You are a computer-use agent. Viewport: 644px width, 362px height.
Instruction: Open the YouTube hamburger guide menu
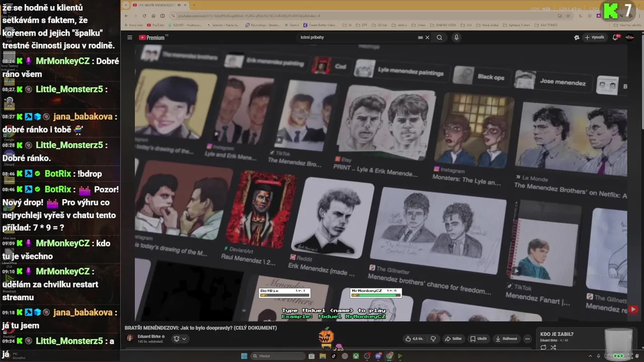pyautogui.click(x=130, y=38)
